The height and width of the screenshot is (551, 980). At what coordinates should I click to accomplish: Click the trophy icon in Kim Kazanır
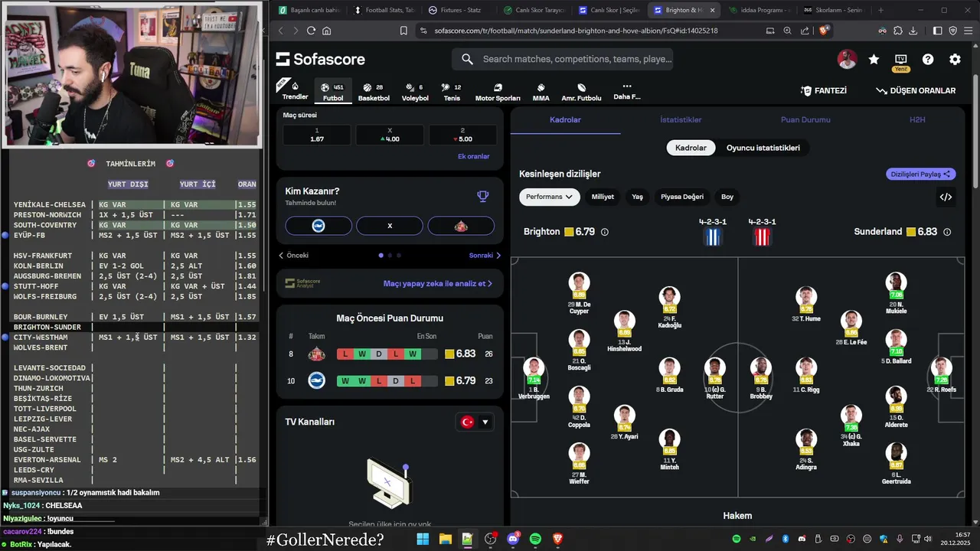[482, 196]
